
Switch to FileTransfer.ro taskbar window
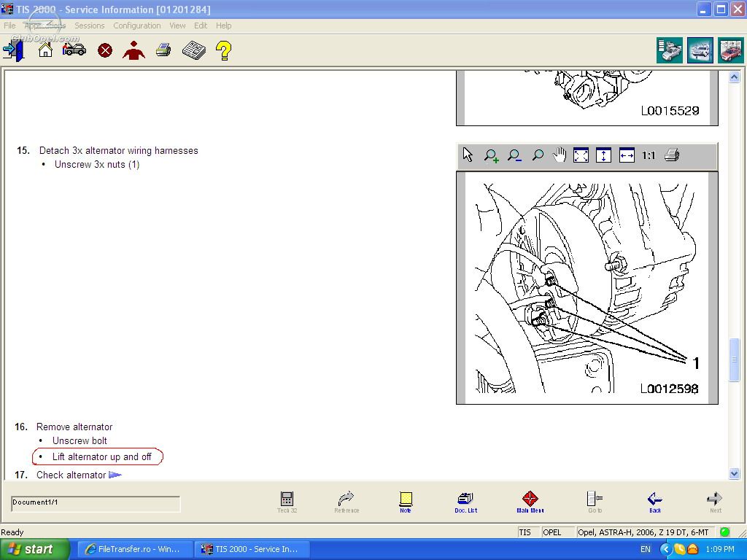coord(135,549)
